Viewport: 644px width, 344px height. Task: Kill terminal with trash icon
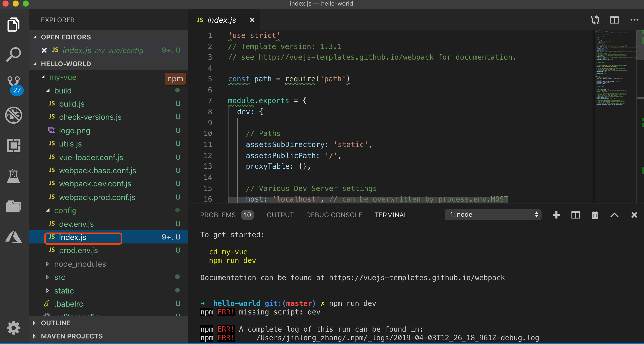pos(595,215)
